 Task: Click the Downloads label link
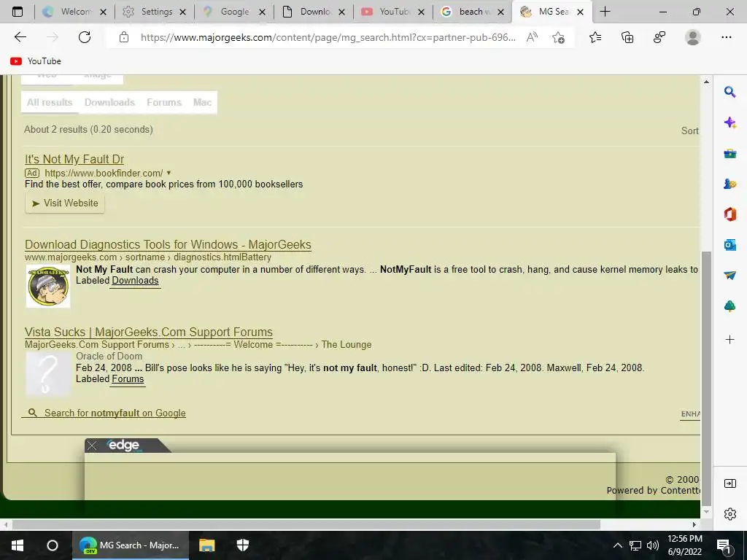[x=135, y=281]
